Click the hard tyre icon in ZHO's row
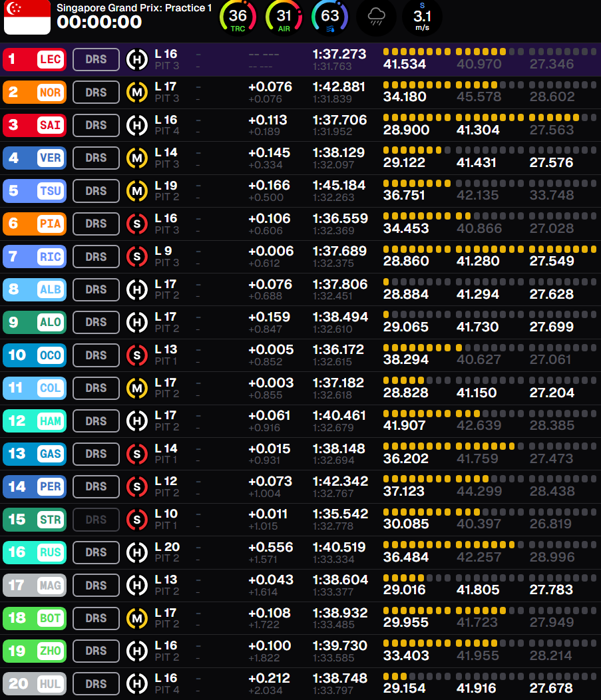The width and height of the screenshot is (601, 700). click(x=137, y=651)
